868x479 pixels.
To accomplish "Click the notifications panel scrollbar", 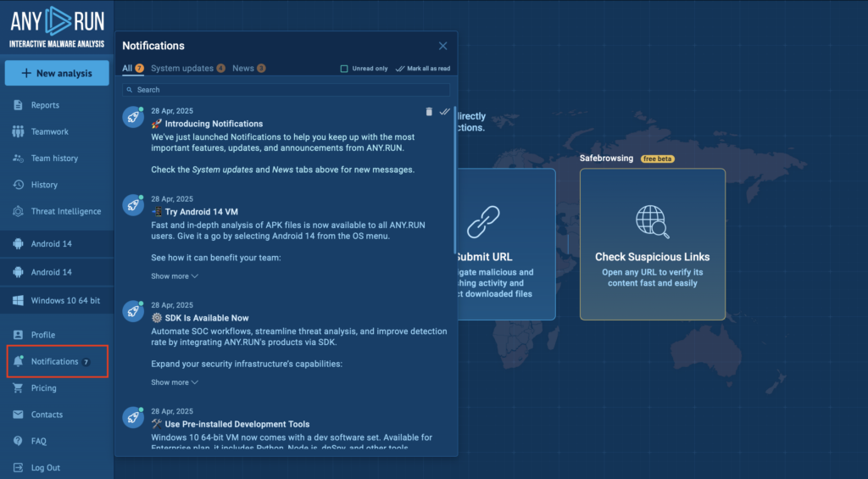I will (455, 136).
